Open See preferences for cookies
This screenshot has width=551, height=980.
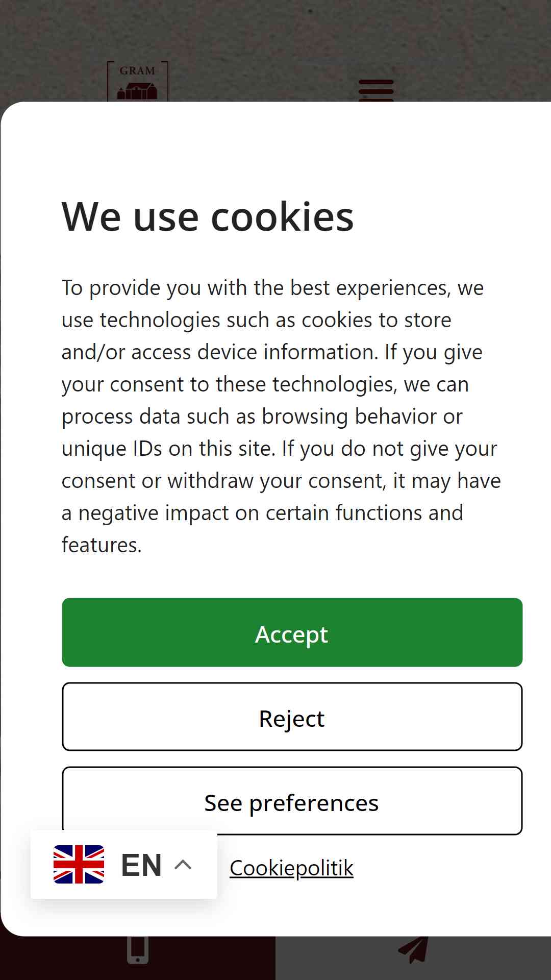(292, 801)
